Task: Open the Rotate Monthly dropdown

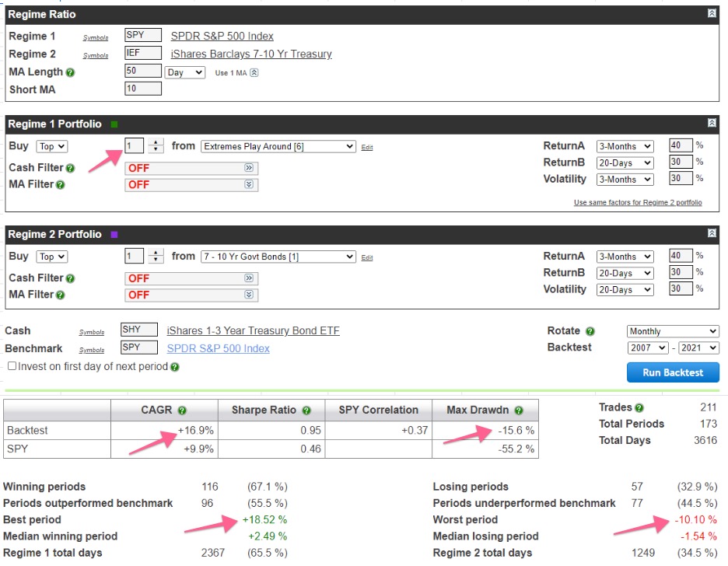Action: point(673,331)
